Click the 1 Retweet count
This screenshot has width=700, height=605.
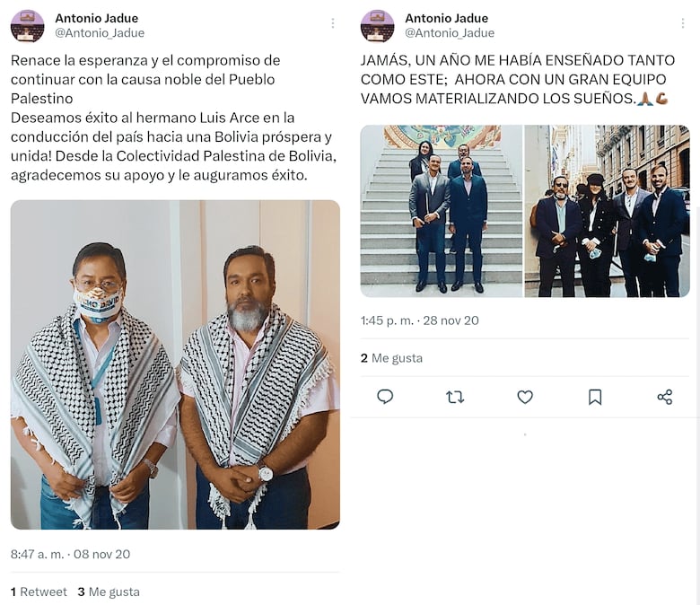(39, 592)
